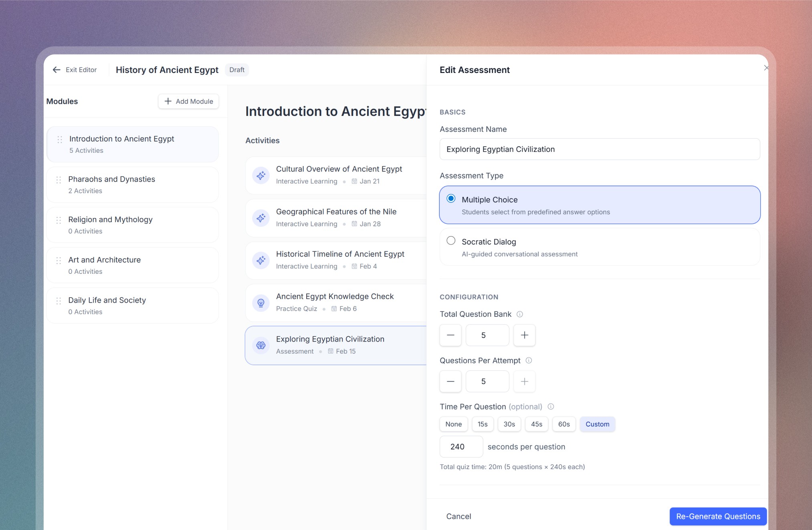Screen dimensions: 812x530
Task: Increase Total Question Bank using the plus button
Action: pos(524,335)
